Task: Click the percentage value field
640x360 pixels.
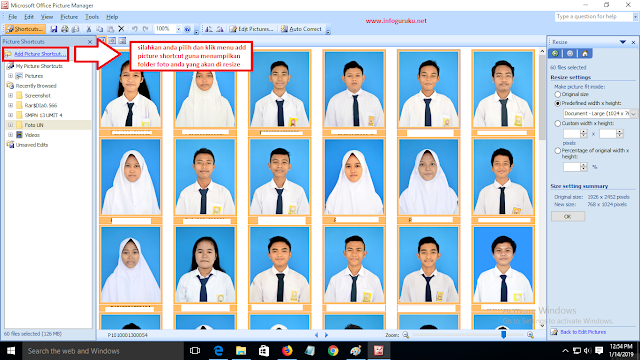Action: click(572, 167)
